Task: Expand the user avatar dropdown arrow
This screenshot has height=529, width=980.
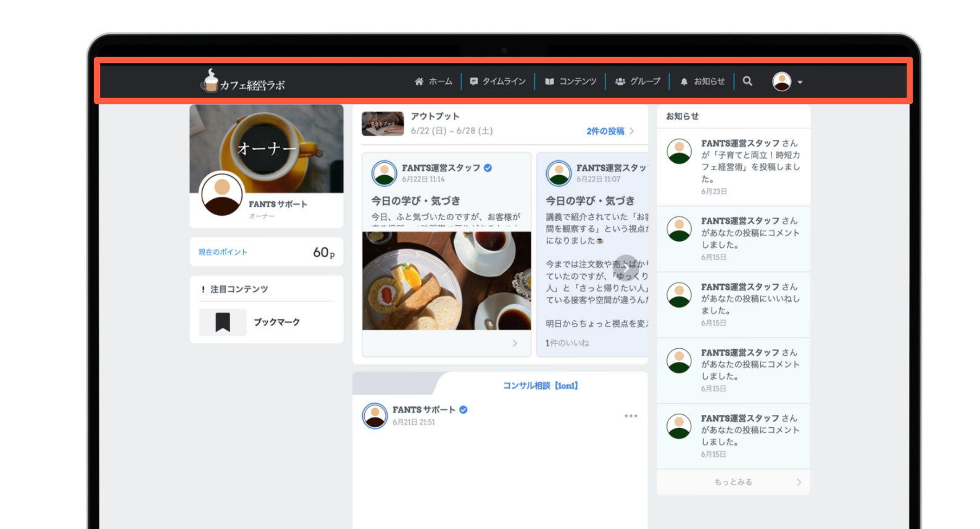Action: pos(800,82)
